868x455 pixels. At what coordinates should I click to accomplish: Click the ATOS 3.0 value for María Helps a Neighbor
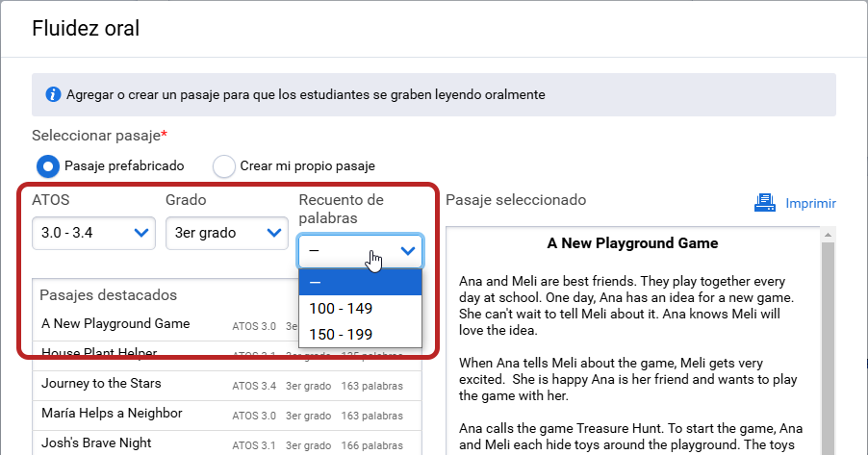click(x=254, y=416)
